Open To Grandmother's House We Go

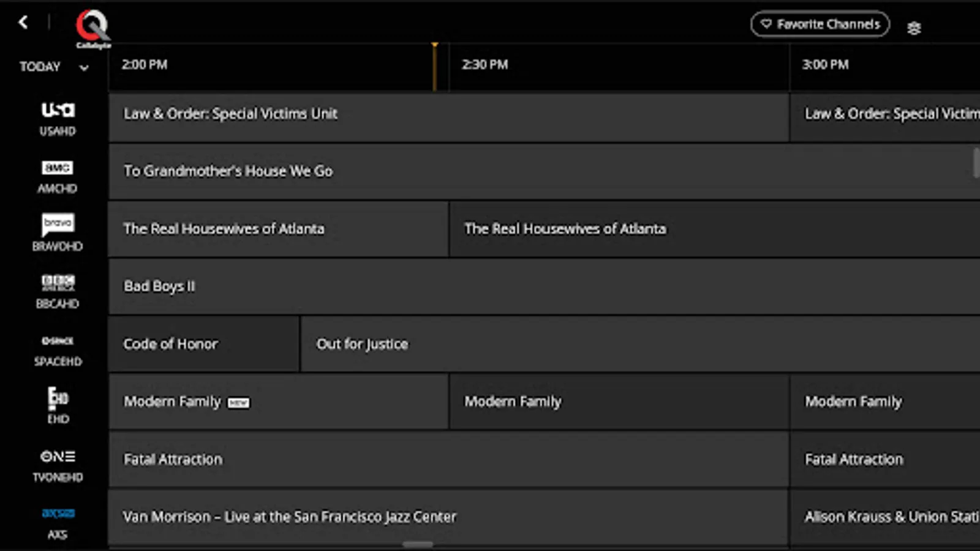(x=545, y=171)
